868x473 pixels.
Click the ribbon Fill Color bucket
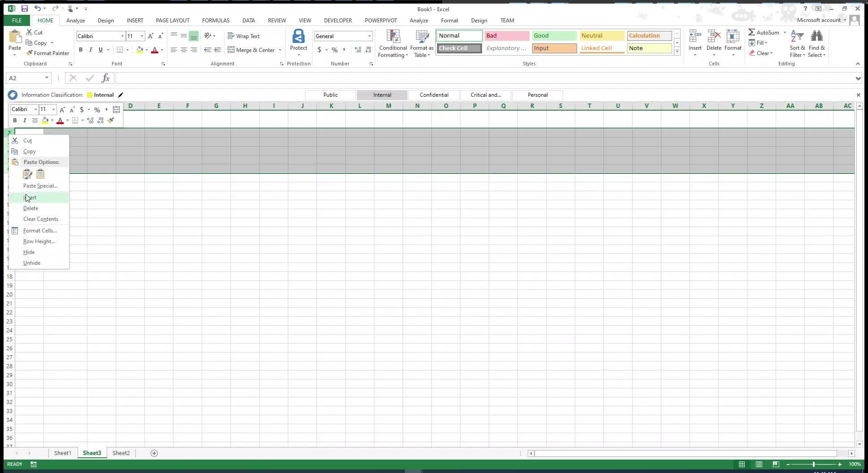(139, 50)
